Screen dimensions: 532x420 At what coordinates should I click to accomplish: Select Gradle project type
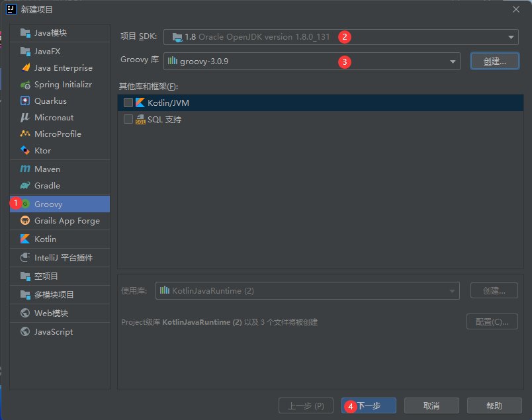pos(60,186)
